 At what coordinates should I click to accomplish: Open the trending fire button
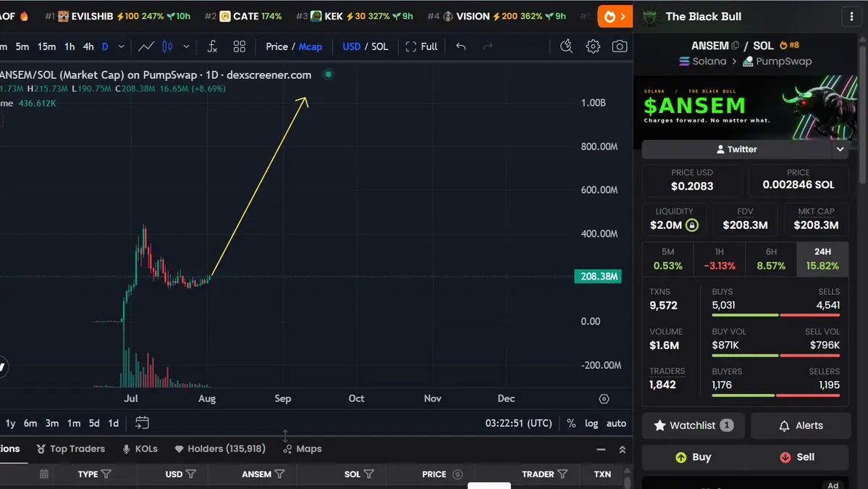[x=615, y=17]
